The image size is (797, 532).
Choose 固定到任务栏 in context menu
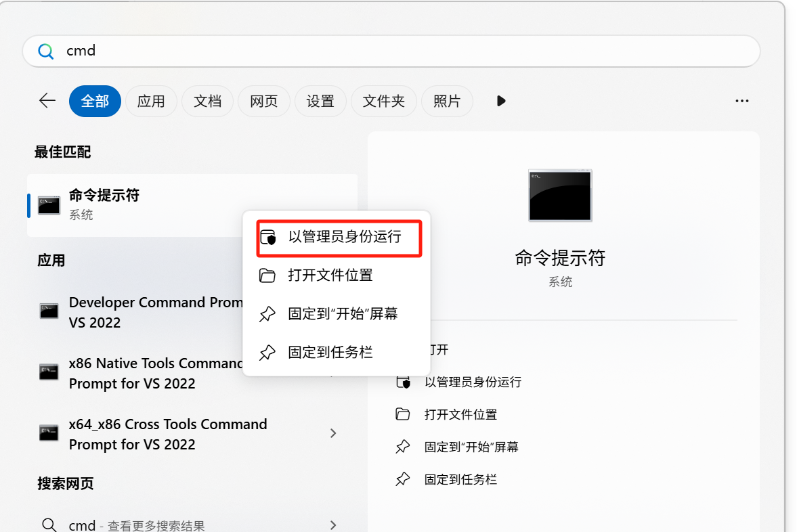[x=337, y=352]
